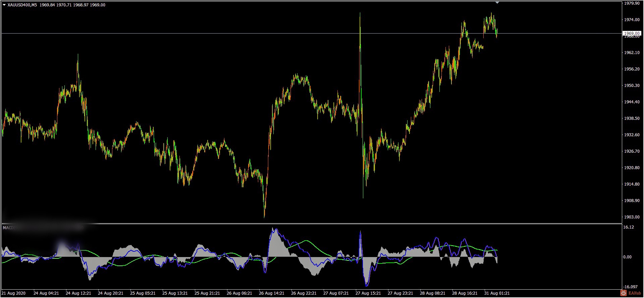Click the 26 Aug 22:21 time label

point(304,293)
